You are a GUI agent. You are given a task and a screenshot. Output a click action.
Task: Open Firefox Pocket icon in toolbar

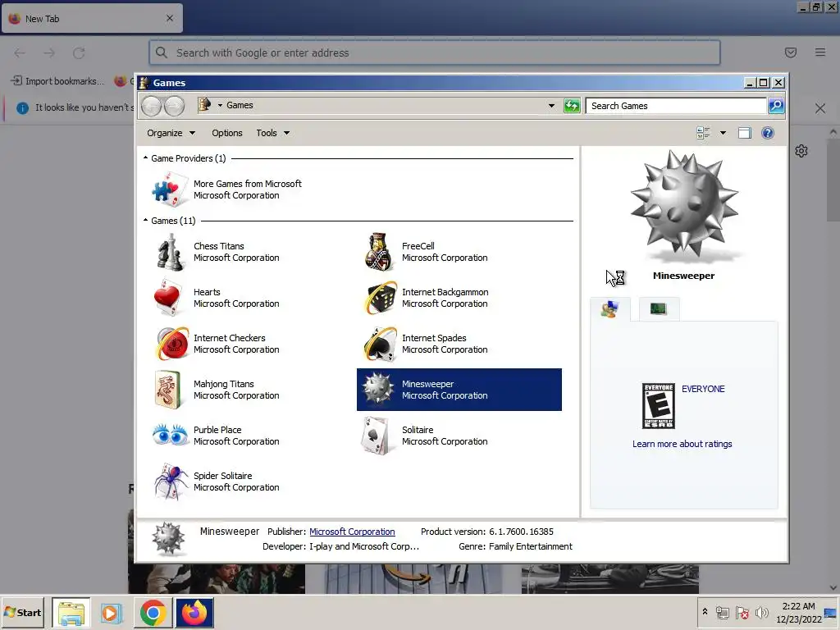tap(790, 52)
